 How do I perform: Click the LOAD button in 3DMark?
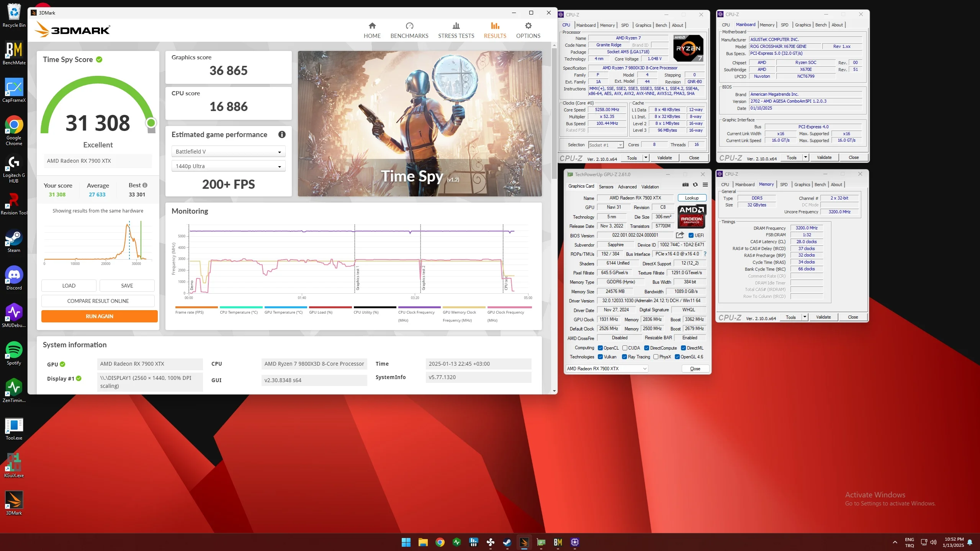click(x=69, y=286)
